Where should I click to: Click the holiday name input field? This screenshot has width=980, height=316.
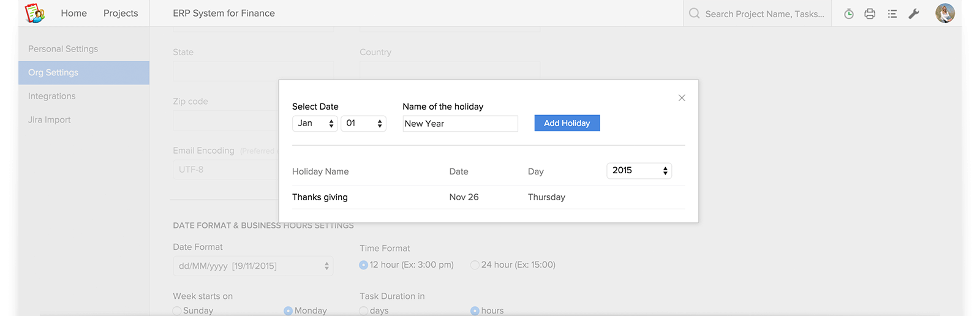(x=461, y=124)
